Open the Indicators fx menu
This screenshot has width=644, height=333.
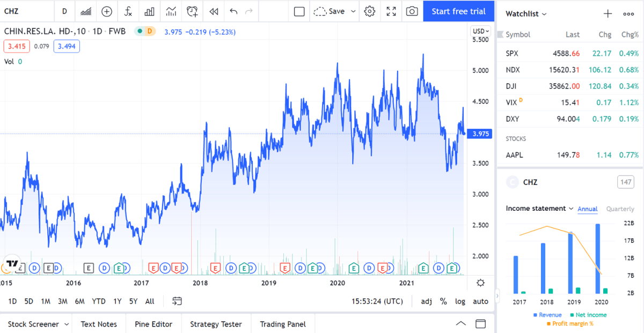point(128,11)
